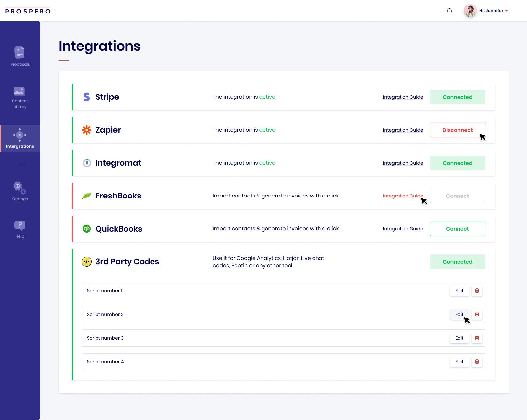
Task: Click the Proposals sidebar icon
Action: pos(19,53)
